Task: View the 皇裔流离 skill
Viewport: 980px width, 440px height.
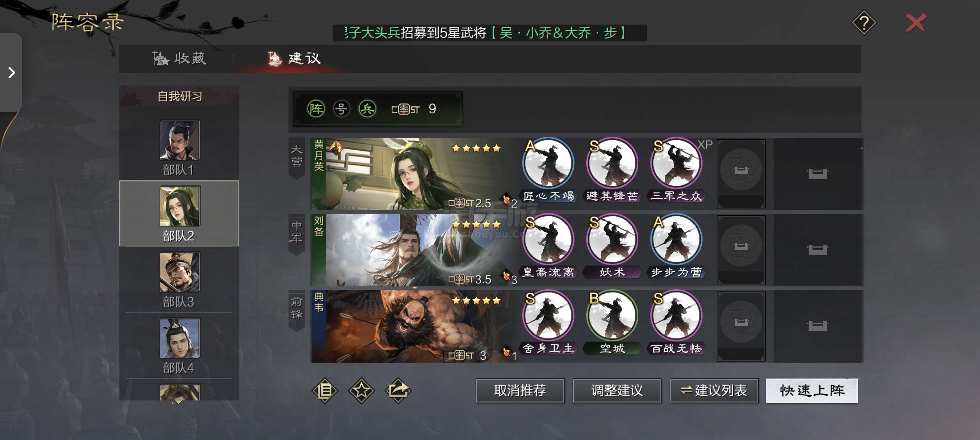Action: click(548, 246)
